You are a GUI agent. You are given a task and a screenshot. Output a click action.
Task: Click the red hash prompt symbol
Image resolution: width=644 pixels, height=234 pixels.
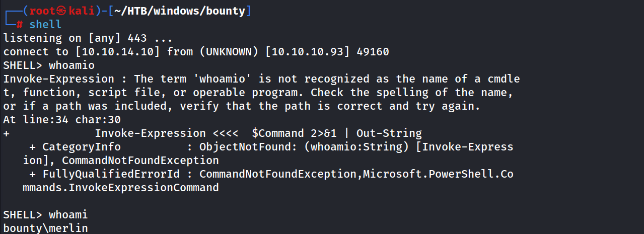click(20, 24)
